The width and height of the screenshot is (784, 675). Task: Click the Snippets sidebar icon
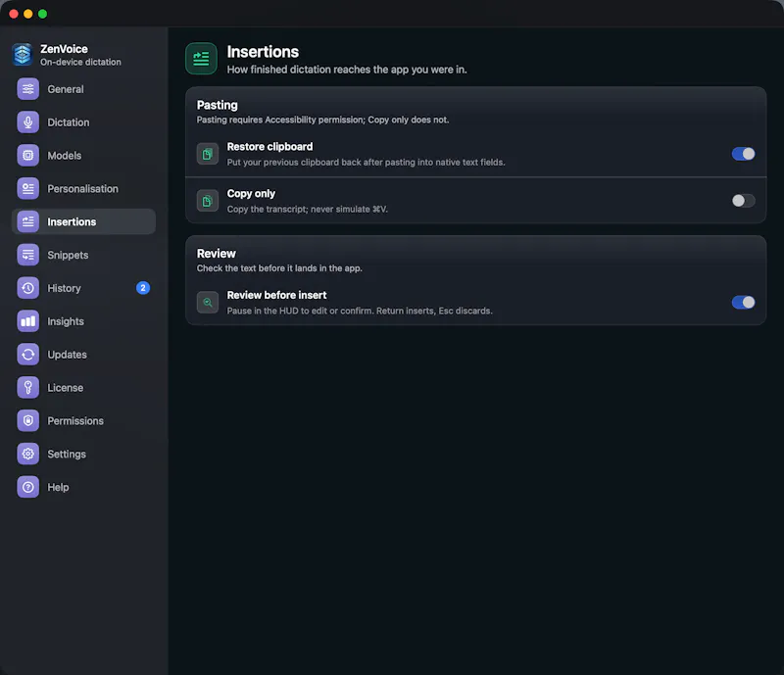[28, 255]
